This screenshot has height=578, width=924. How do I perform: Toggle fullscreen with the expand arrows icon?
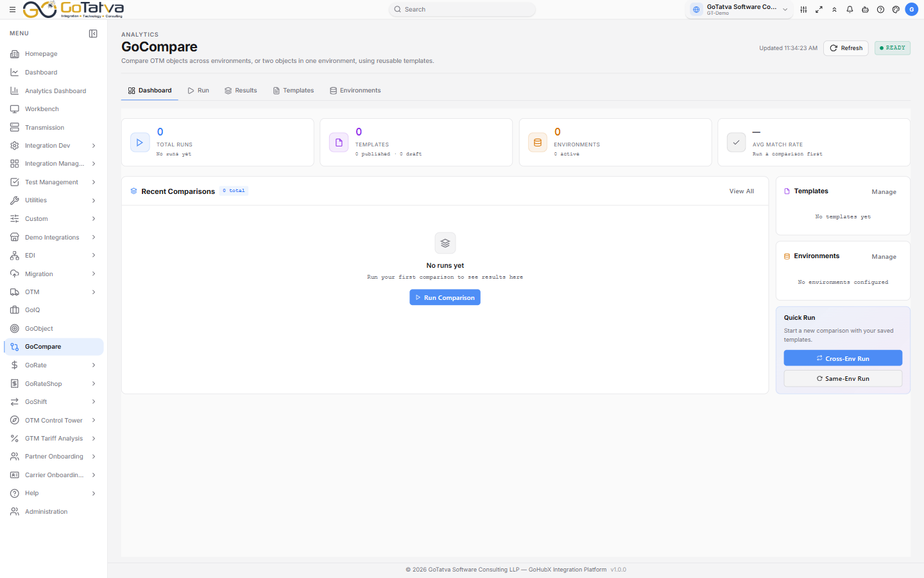pos(819,10)
